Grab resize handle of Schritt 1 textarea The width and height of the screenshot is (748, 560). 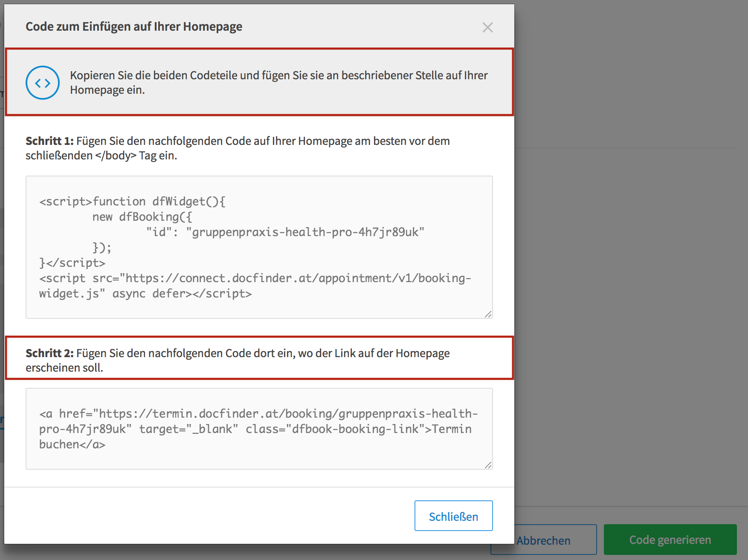[488, 315]
